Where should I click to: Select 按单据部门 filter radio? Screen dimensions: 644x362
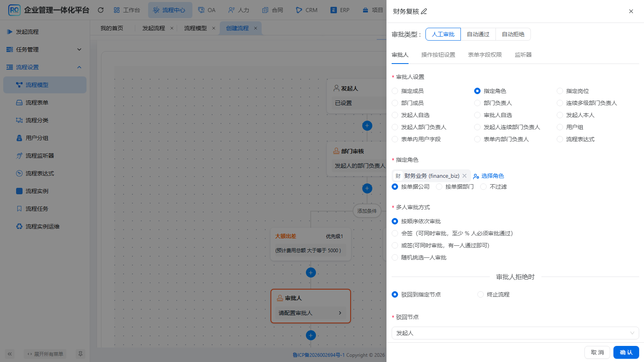click(x=439, y=187)
